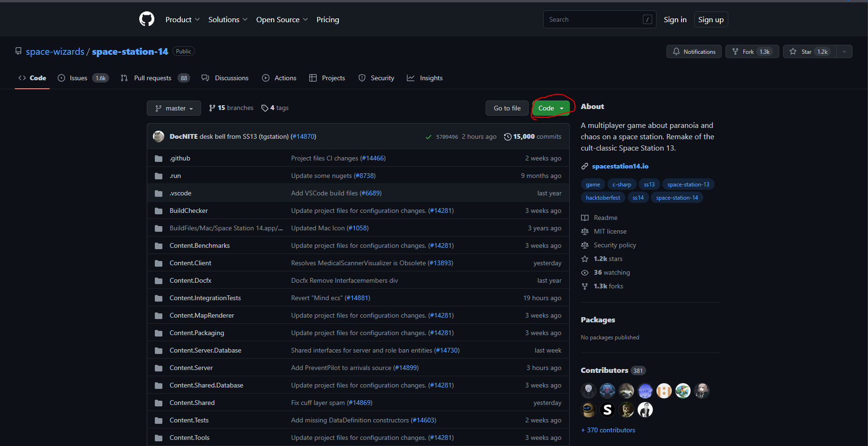Switch to the Issues tab
Viewport: 868px width, 446px height.
(x=78, y=78)
